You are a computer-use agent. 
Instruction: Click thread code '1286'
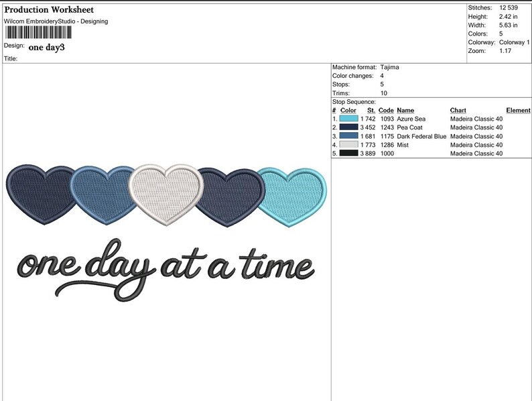[387, 145]
